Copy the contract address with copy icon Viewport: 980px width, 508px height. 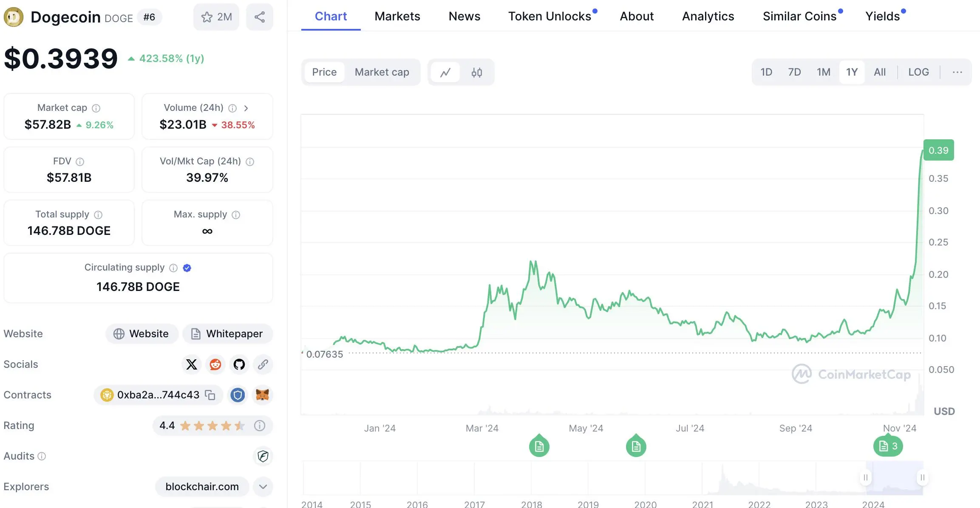pyautogui.click(x=210, y=395)
